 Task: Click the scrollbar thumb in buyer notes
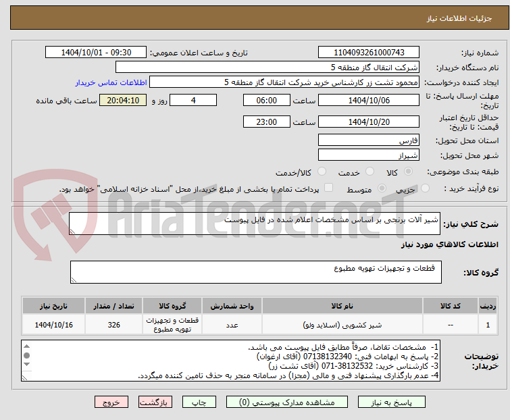26,355
